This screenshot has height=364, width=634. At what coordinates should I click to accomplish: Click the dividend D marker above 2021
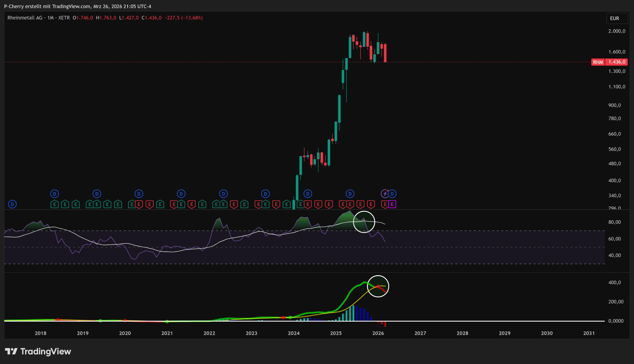pos(181,194)
